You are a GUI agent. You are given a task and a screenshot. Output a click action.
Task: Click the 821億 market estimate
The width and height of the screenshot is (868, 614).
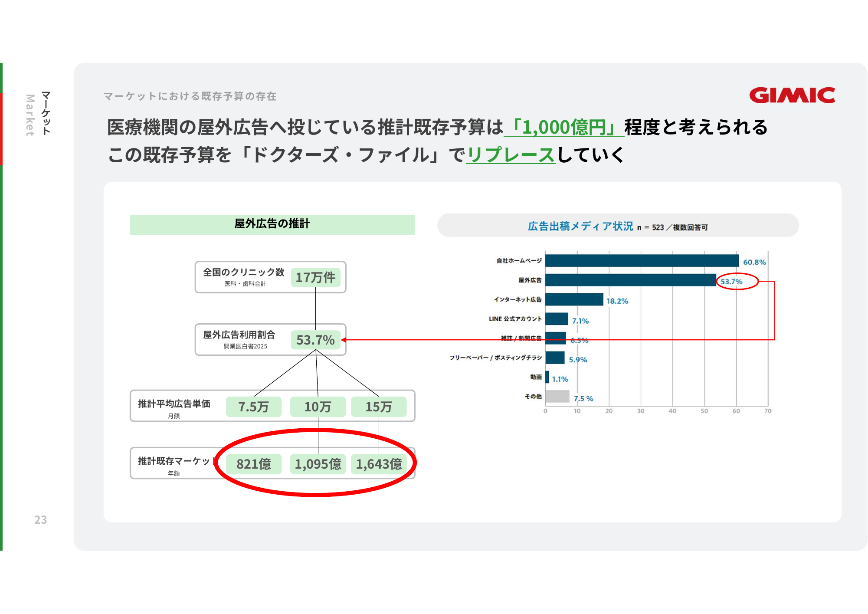254,464
